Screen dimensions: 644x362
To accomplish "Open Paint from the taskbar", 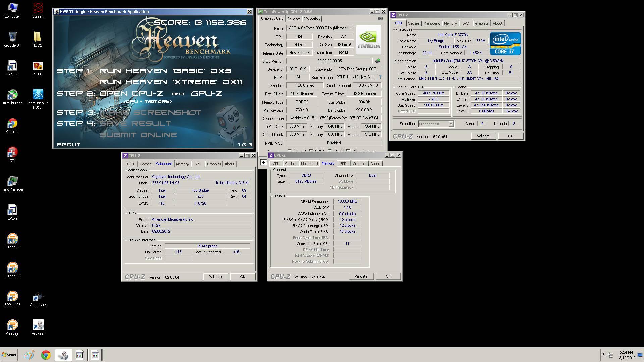I will click(x=29, y=355).
